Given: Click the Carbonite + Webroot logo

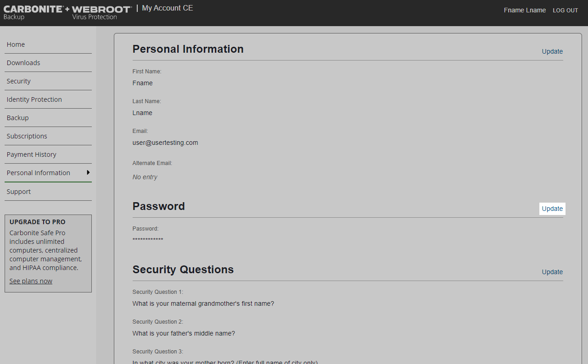Looking at the screenshot, I should click(67, 12).
